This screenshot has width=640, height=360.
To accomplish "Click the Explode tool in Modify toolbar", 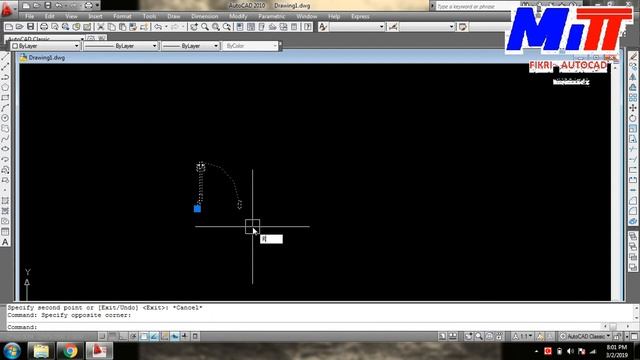I will pos(633,222).
